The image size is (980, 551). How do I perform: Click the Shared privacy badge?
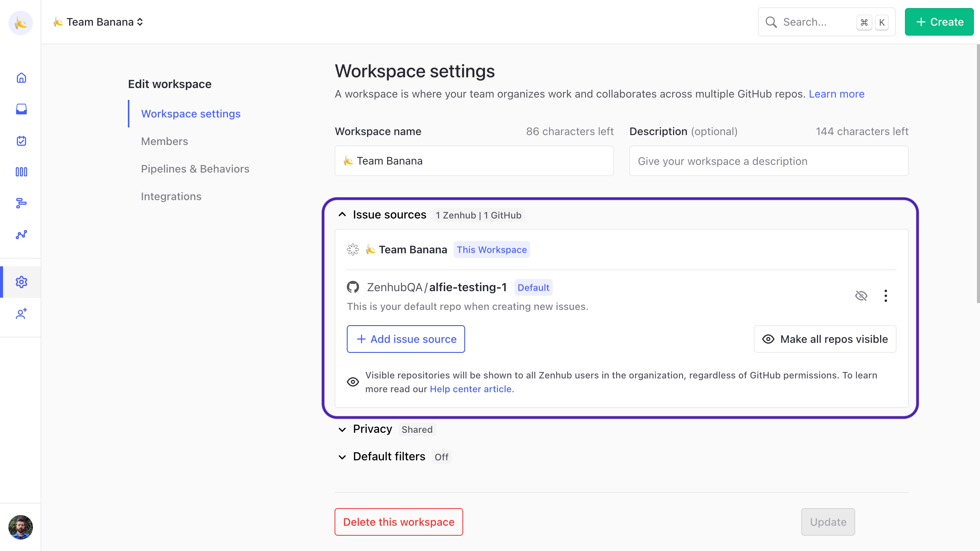click(417, 429)
